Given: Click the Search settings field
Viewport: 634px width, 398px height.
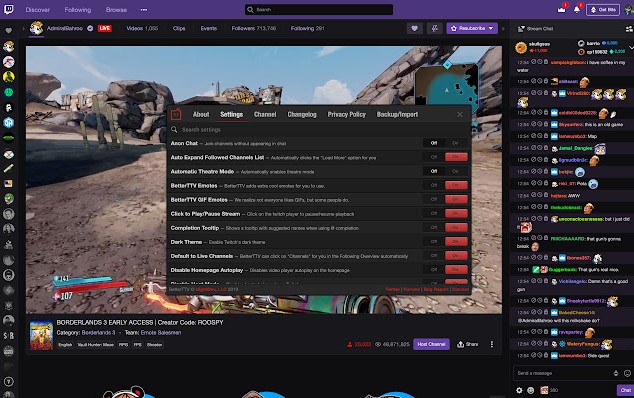Looking at the screenshot, I should [x=319, y=129].
